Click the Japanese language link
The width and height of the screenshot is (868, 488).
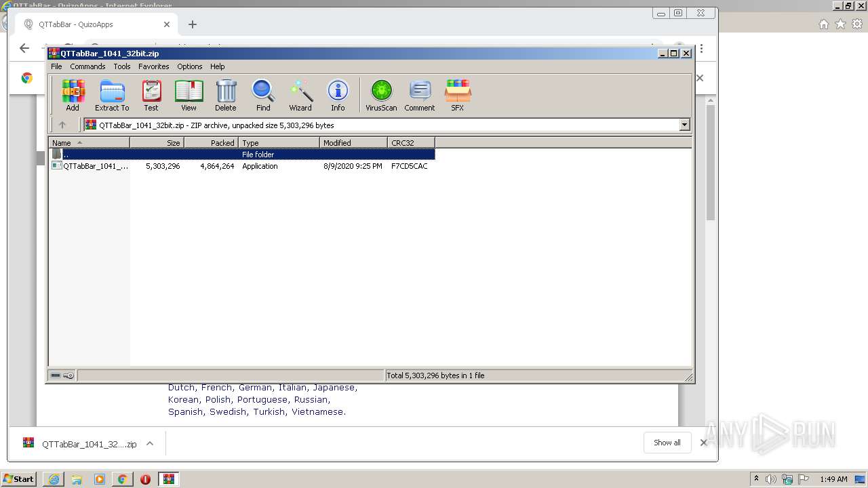334,388
